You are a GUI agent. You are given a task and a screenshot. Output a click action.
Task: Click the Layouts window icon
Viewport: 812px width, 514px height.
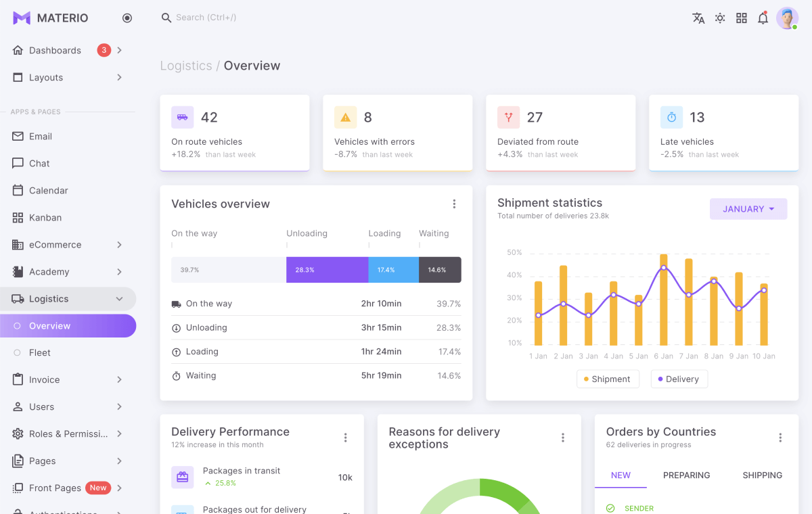[18, 77]
